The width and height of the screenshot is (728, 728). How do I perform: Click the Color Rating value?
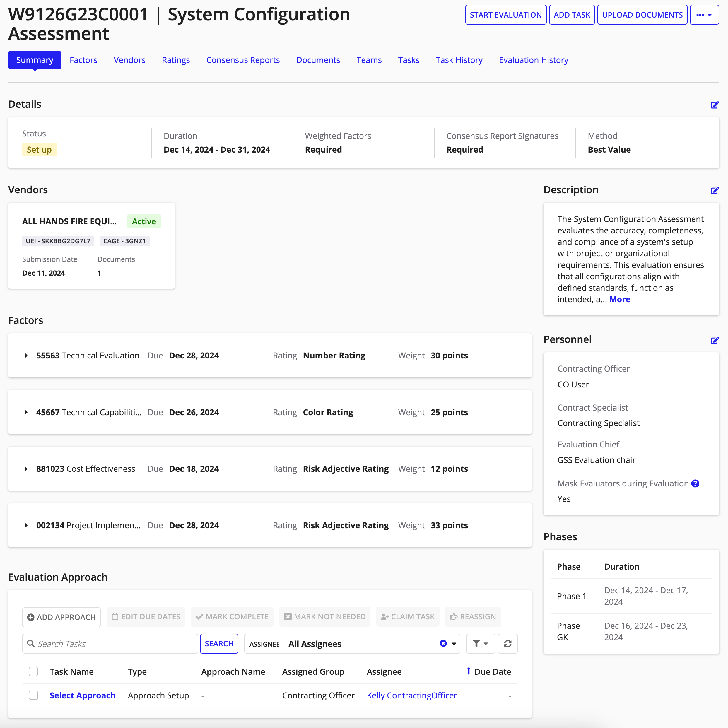point(328,412)
